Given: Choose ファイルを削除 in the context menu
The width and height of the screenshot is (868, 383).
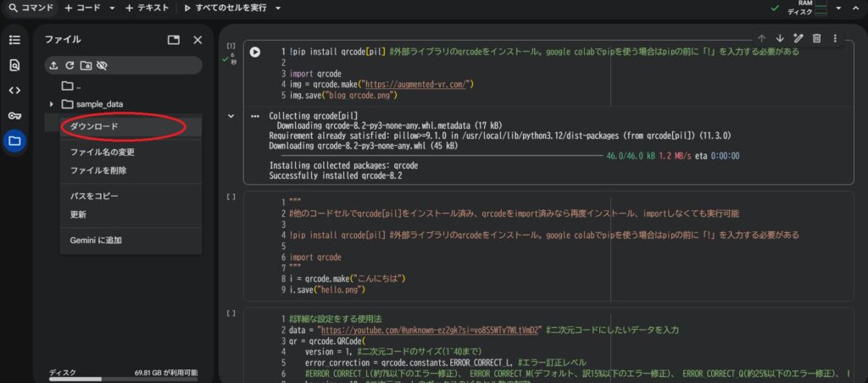Looking at the screenshot, I should tap(98, 170).
